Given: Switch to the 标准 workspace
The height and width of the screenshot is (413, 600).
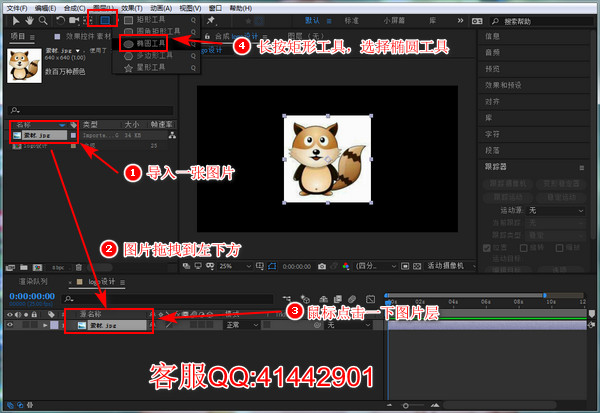Looking at the screenshot, I should [x=352, y=21].
